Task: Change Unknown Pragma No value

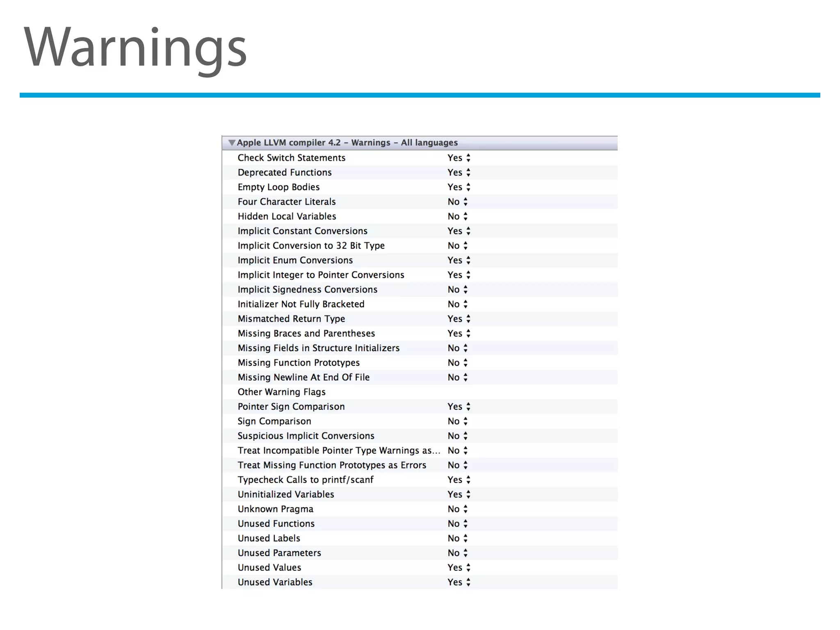Action: (458, 509)
